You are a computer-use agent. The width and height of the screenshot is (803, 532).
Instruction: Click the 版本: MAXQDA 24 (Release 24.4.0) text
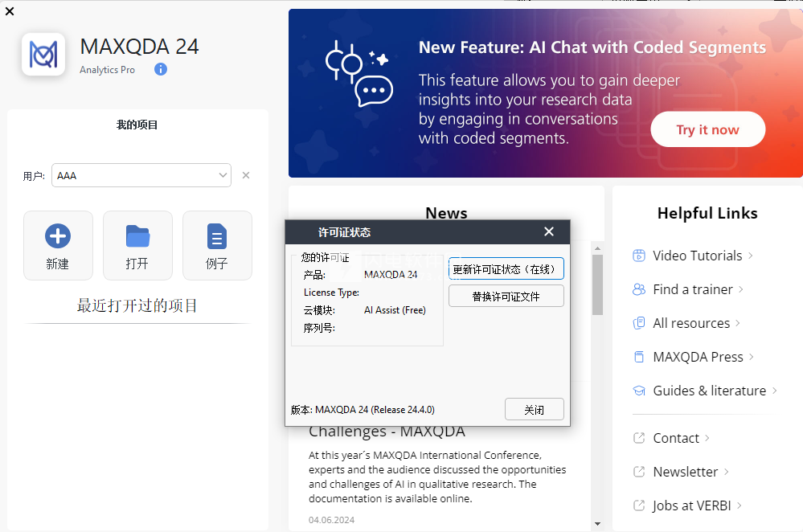tap(363, 410)
